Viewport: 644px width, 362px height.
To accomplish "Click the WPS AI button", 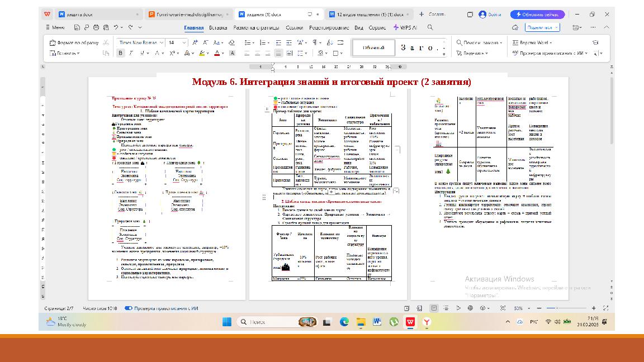I will tap(405, 27).
